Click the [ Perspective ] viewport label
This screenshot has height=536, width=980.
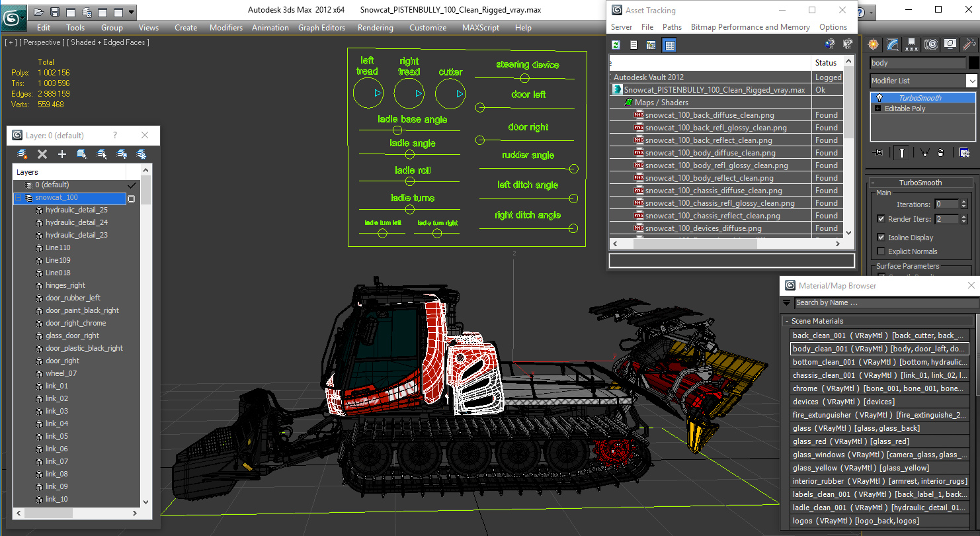click(x=41, y=42)
